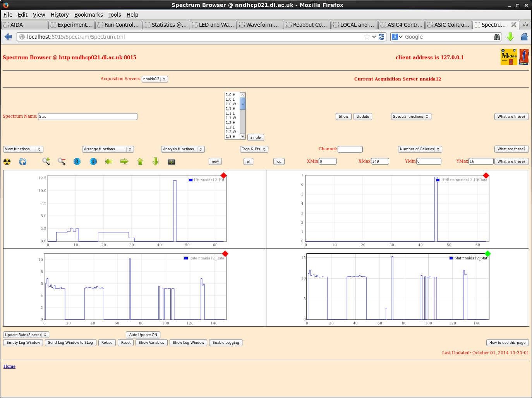
Task: Click the Channel input field
Action: coord(350,149)
